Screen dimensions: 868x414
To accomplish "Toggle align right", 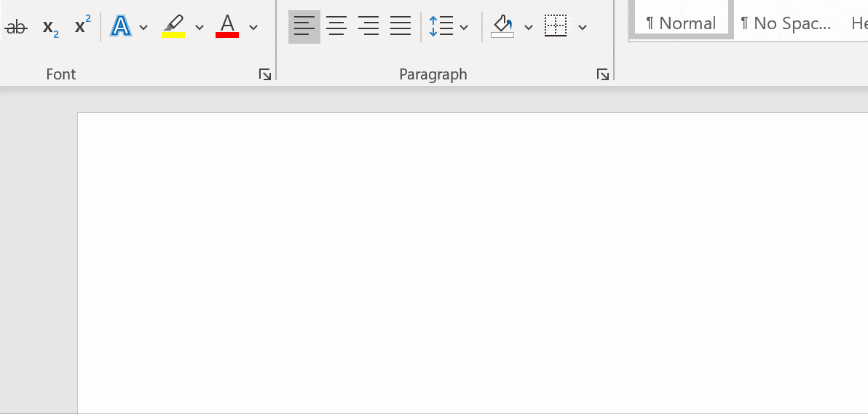I will (368, 28).
